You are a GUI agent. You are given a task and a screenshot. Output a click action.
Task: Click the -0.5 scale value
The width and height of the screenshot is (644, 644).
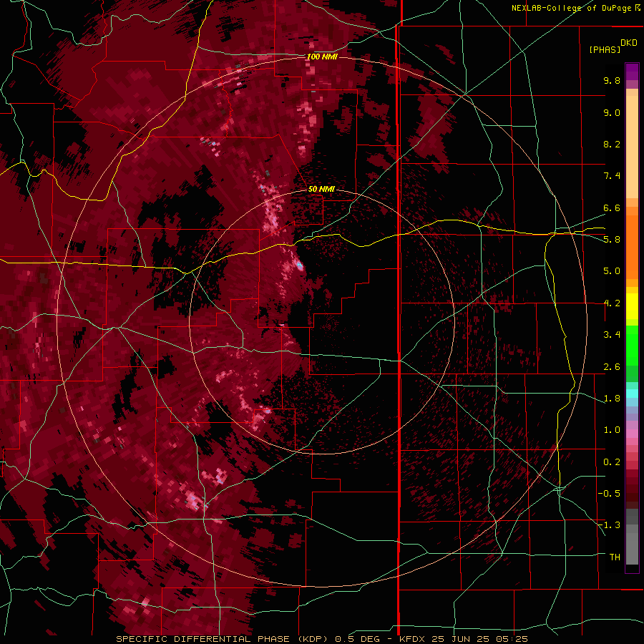click(609, 494)
